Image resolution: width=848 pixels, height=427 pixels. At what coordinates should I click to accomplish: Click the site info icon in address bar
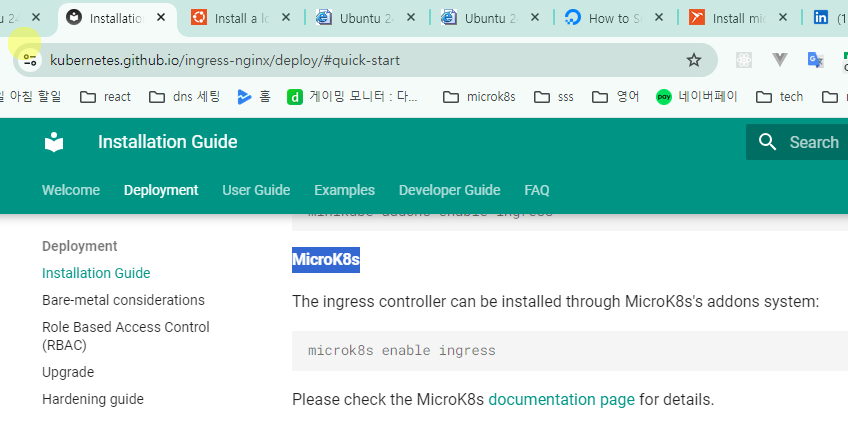click(x=30, y=60)
